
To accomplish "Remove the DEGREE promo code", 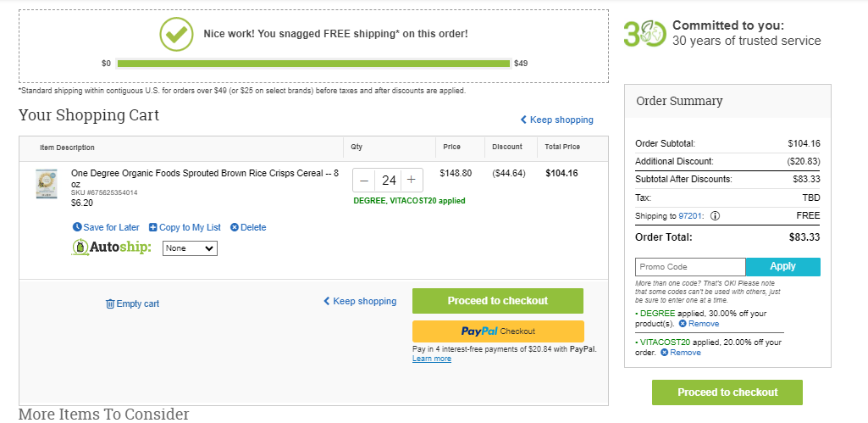I will 699,324.
